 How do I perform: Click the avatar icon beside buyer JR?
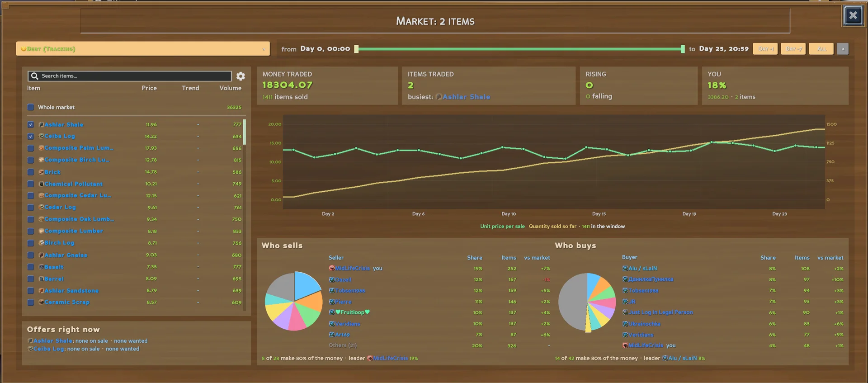[x=625, y=302]
